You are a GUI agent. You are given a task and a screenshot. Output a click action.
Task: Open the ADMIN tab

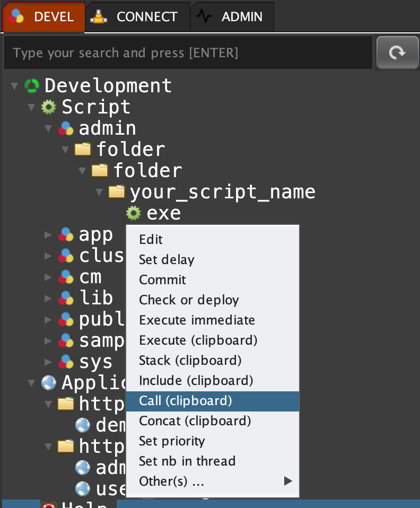(232, 17)
